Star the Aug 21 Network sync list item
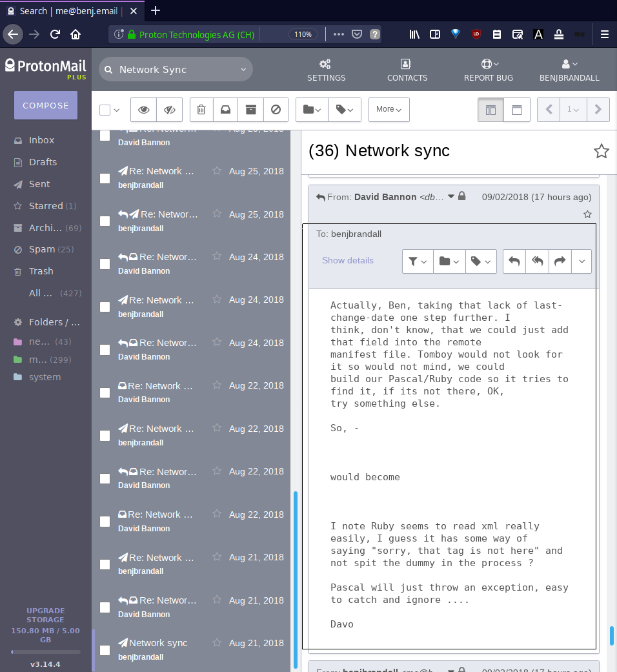617x672 pixels. pos(217,642)
